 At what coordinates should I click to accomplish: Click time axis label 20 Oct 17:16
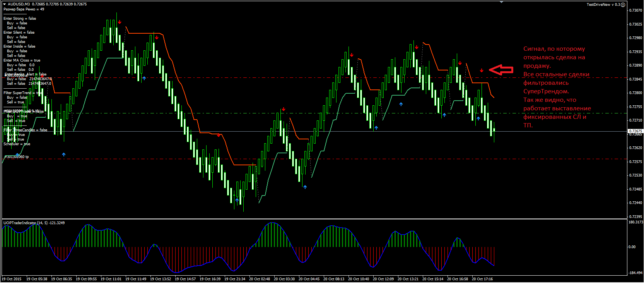(482, 279)
